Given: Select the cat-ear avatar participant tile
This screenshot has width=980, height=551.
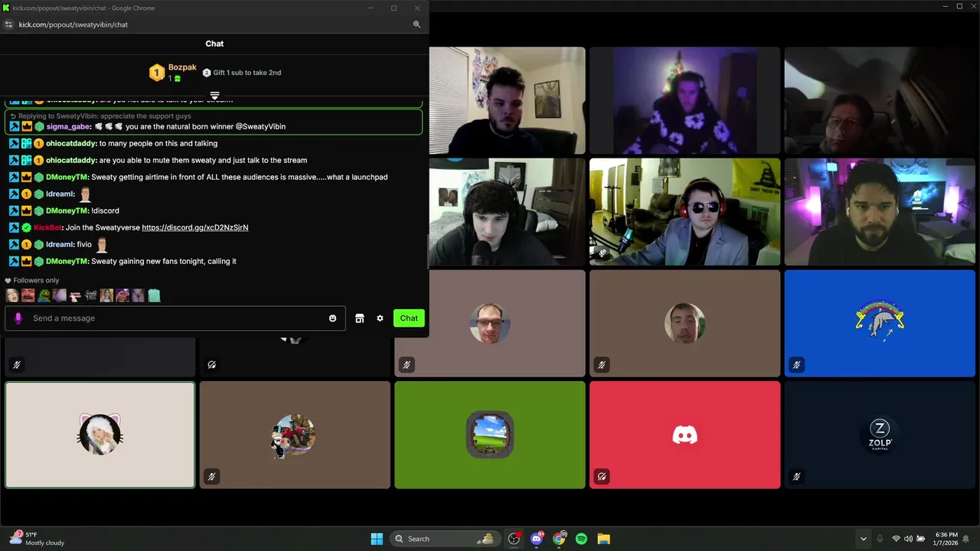Looking at the screenshot, I should [100, 435].
